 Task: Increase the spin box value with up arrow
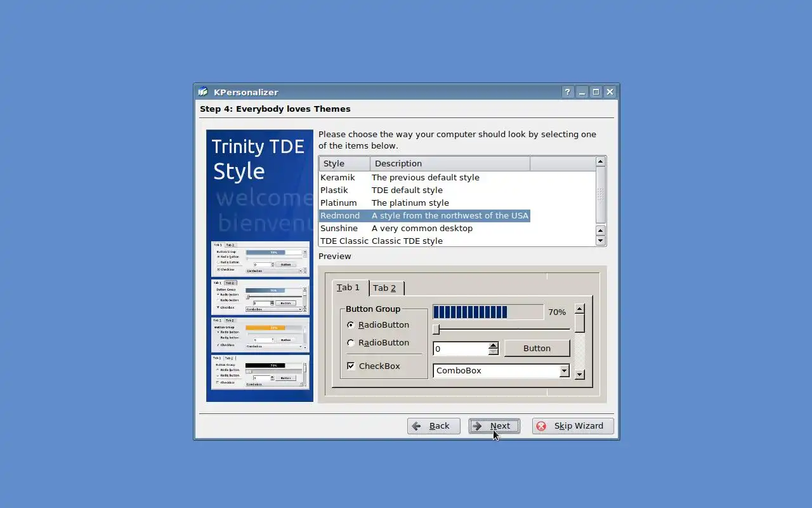pyautogui.click(x=494, y=345)
